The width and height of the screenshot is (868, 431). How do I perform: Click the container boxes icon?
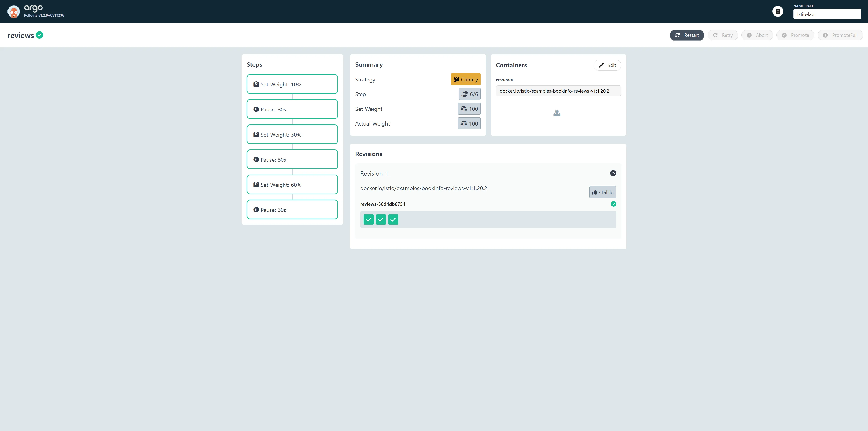click(557, 114)
